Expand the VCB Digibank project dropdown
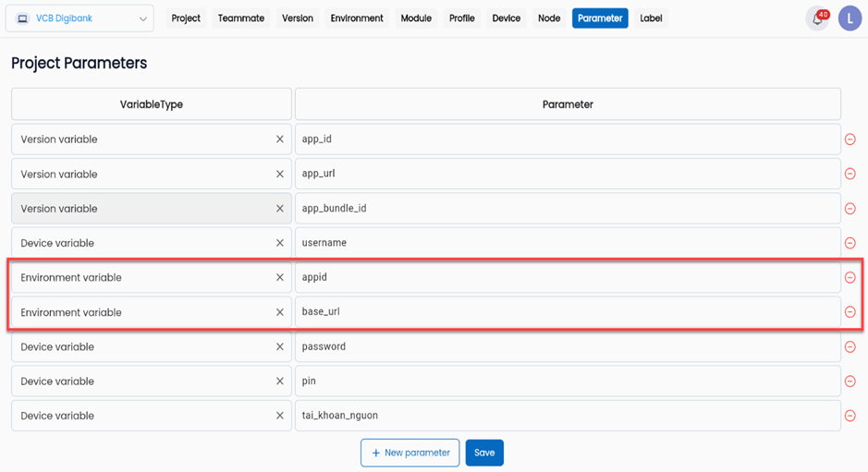Image resolution: width=868 pixels, height=472 pixels. coord(80,18)
